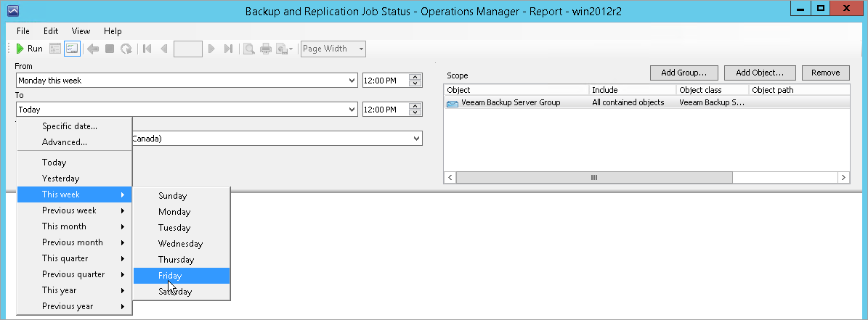Expand the From date dropdown
This screenshot has width=868, height=320.
tap(352, 81)
